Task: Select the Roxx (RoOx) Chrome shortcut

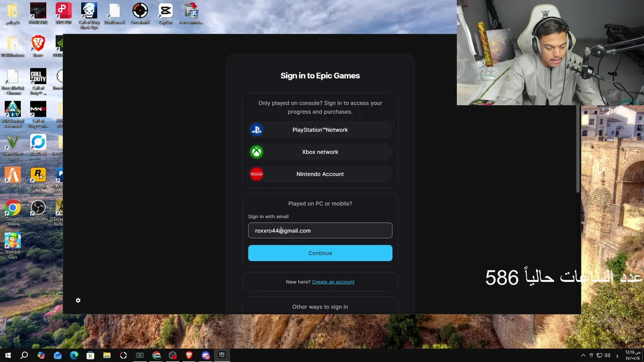Action: [x=13, y=82]
